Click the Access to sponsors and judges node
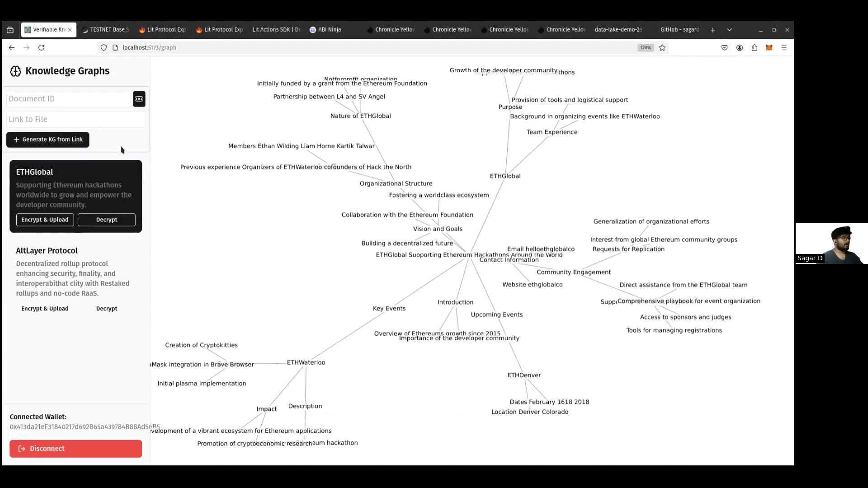This screenshot has height=488, width=868. 685,317
